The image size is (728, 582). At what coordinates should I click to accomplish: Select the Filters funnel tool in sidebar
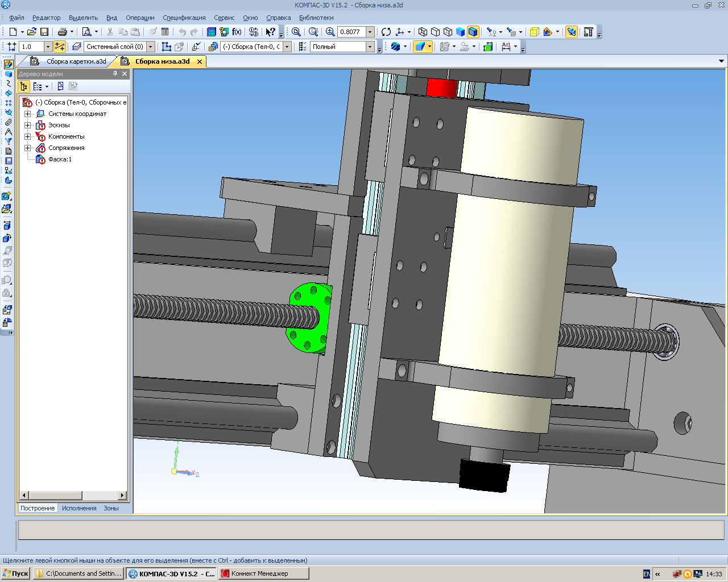point(8,141)
